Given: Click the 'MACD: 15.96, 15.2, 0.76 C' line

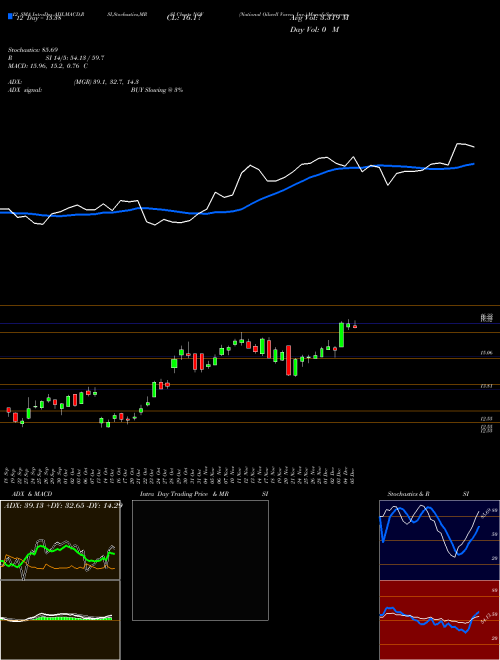Looking at the screenshot, I should click(x=48, y=66).
